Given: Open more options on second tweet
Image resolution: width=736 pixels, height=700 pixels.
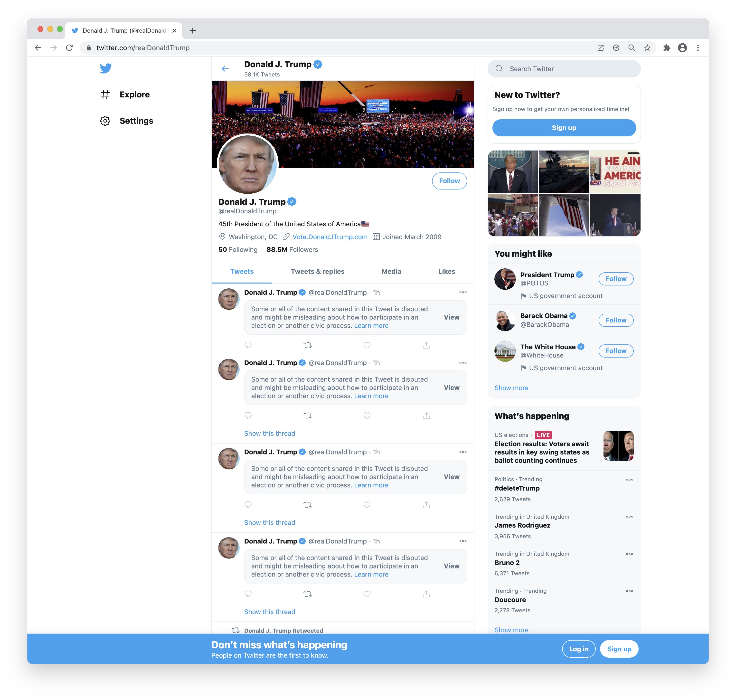Looking at the screenshot, I should [462, 363].
